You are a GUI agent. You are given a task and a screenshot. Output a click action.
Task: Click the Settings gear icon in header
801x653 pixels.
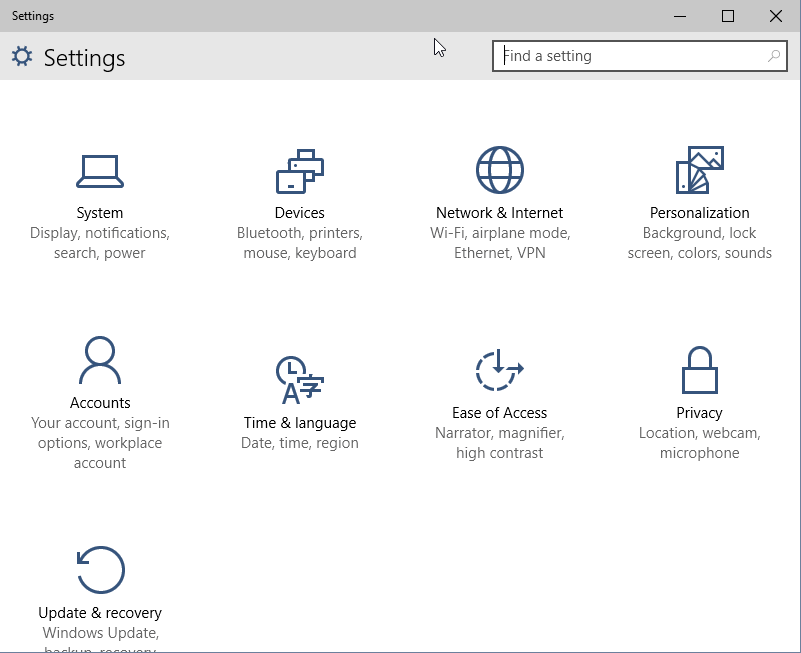point(22,57)
